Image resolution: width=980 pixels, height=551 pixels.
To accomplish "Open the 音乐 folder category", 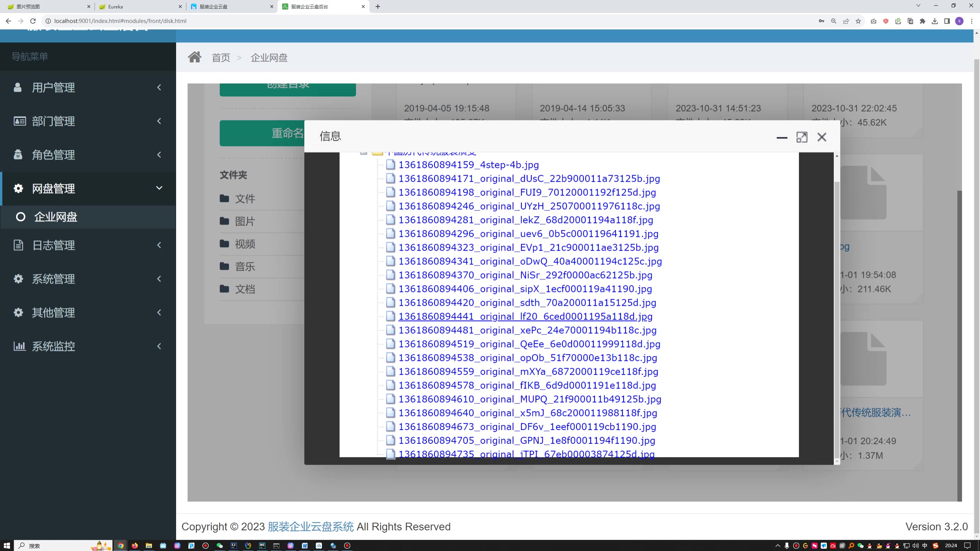I will [245, 266].
